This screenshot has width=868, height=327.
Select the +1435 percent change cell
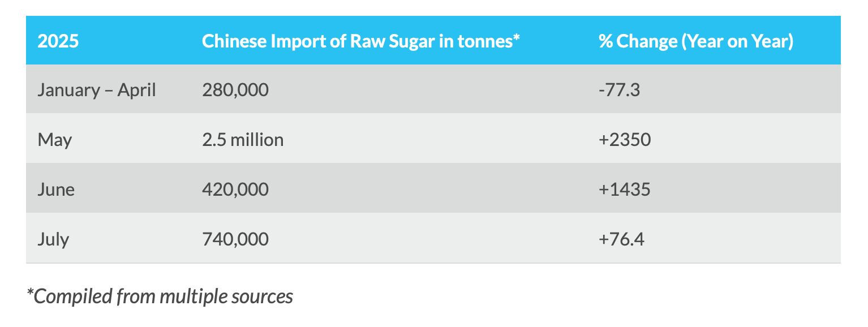coord(625,189)
